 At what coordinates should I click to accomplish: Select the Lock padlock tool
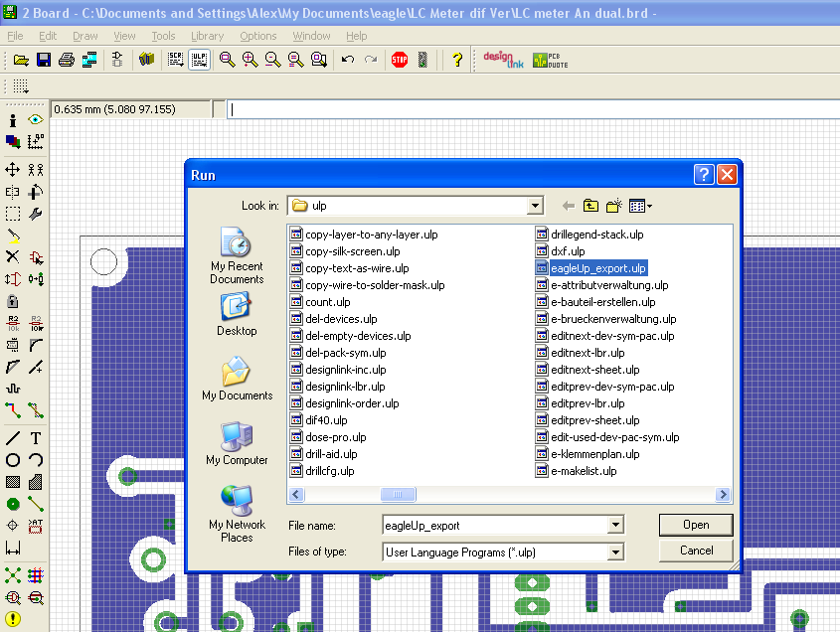[12, 300]
